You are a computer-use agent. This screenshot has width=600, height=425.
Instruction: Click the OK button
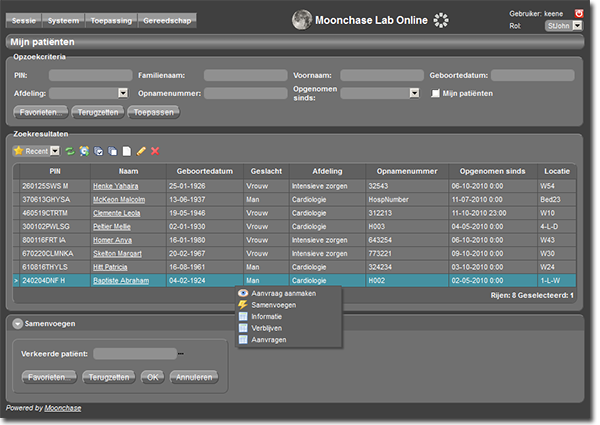coord(153,377)
